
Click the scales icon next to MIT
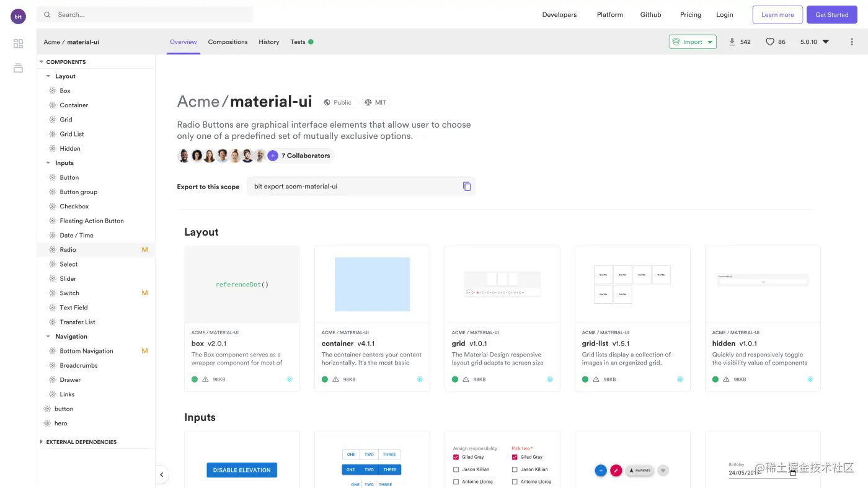[x=368, y=102]
